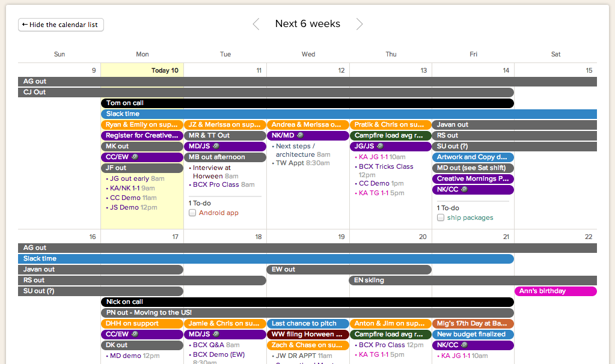This screenshot has width=615, height=364.
Task: Click the icon next to JG/JS on Thursday
Action: (x=380, y=145)
